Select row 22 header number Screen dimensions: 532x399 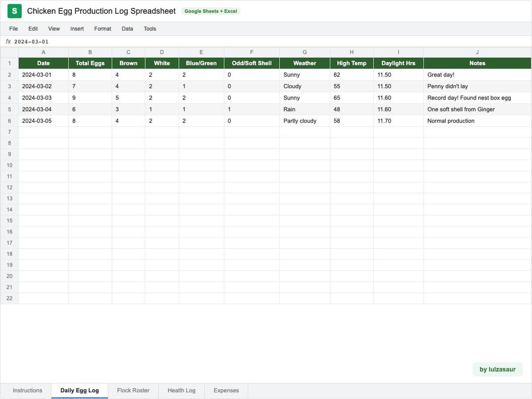[x=9, y=298]
